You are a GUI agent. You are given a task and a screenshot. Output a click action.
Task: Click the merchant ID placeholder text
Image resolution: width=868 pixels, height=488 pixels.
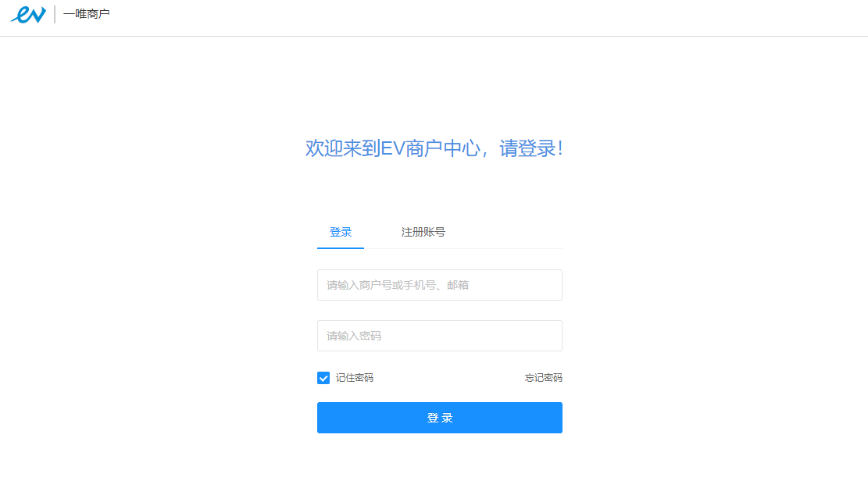click(398, 285)
